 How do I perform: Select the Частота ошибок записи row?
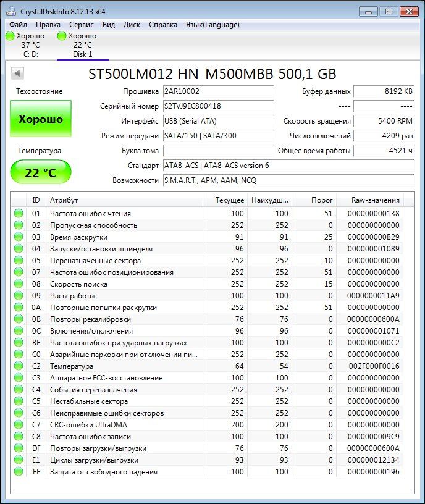(x=208, y=437)
